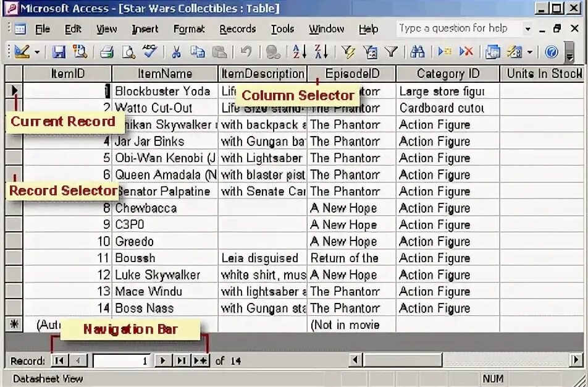Paste from clipboard using the toolbar icon
This screenshot has height=387, width=588.
(x=219, y=52)
